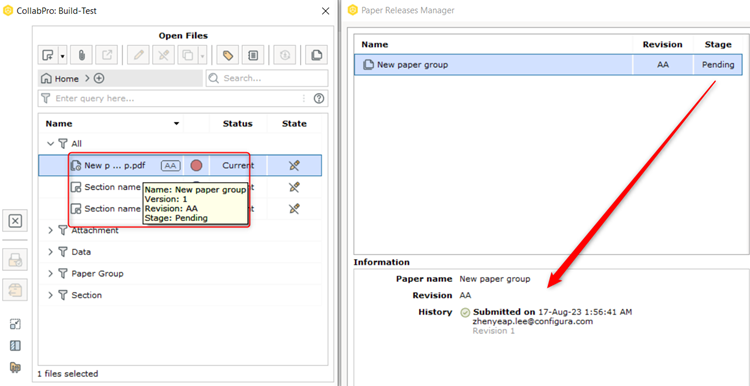Screen dimensions: 750x386
Task: Click the add new file toolbar icon
Action: pyautogui.click(x=48, y=55)
